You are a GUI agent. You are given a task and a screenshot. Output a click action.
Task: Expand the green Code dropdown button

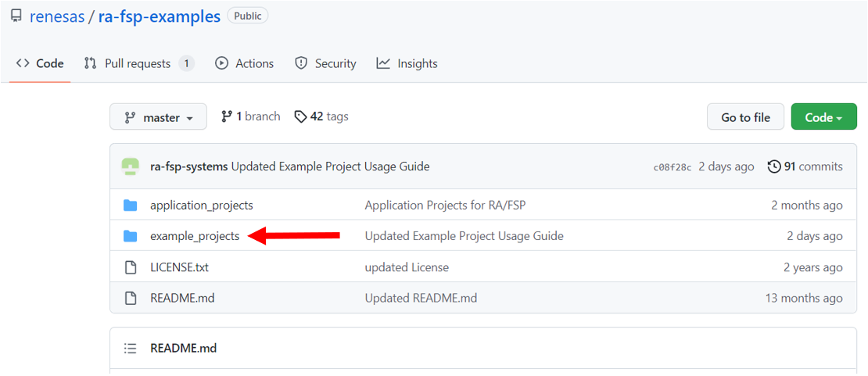click(x=823, y=117)
